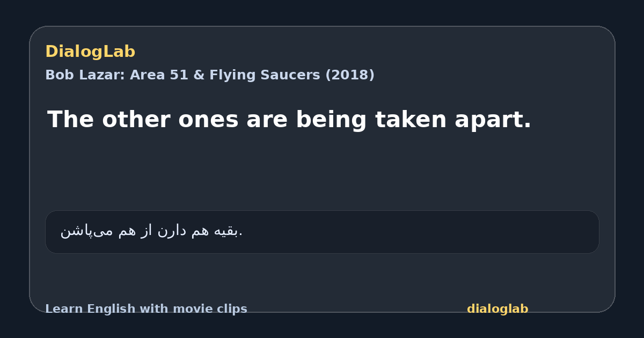Screen dimensions: 644x338
Task: Click the word 'ones' in the sentence
Action: 208,120
